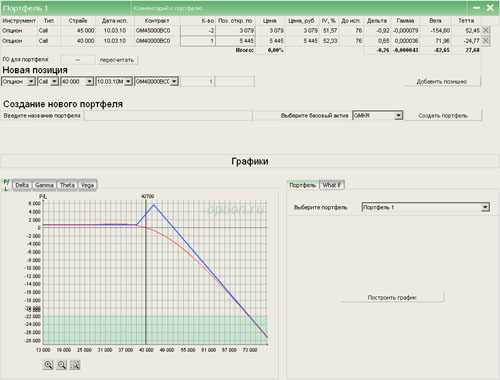Click the Дельта column header

click(377, 21)
